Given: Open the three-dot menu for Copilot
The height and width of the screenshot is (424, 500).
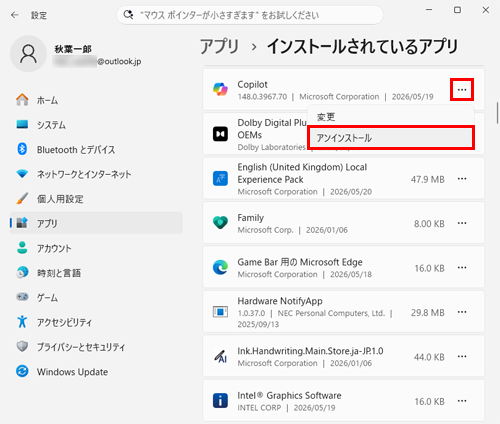Looking at the screenshot, I should [x=462, y=90].
